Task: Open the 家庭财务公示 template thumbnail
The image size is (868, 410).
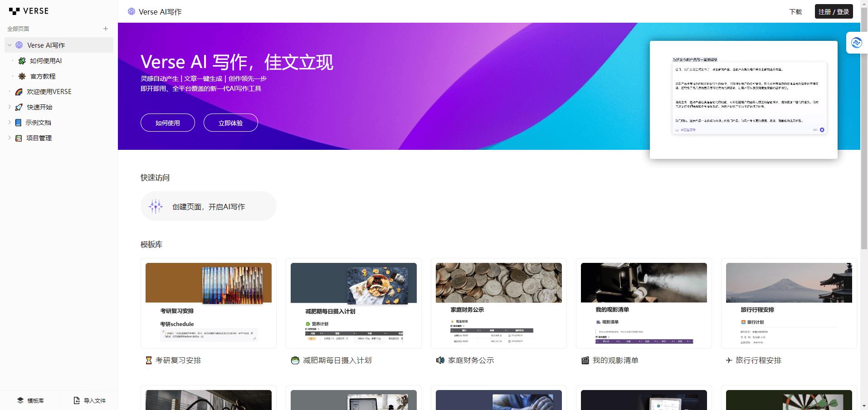Action: [x=498, y=303]
